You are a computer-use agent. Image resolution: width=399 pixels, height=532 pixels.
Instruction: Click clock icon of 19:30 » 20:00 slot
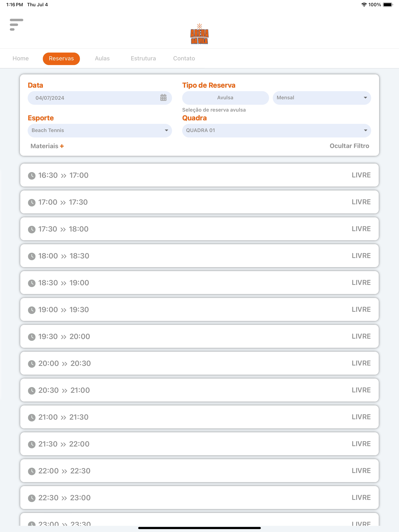(32, 337)
